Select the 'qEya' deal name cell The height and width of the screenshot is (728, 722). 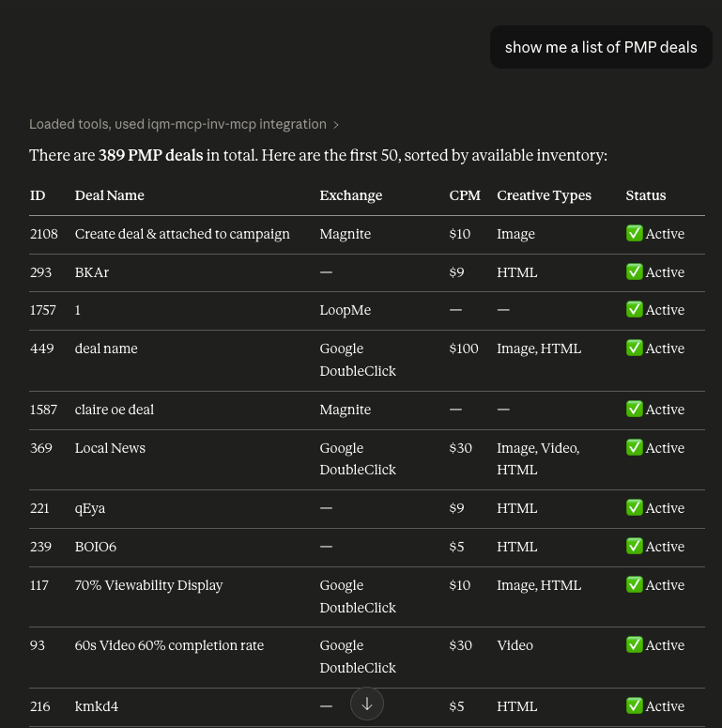point(89,508)
